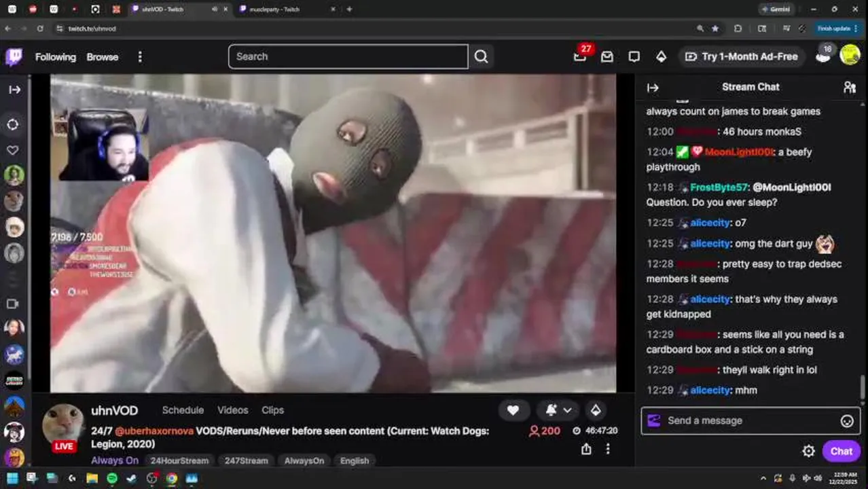Viewport: 868px width, 489px height.
Task: Click the English tag
Action: click(x=355, y=460)
